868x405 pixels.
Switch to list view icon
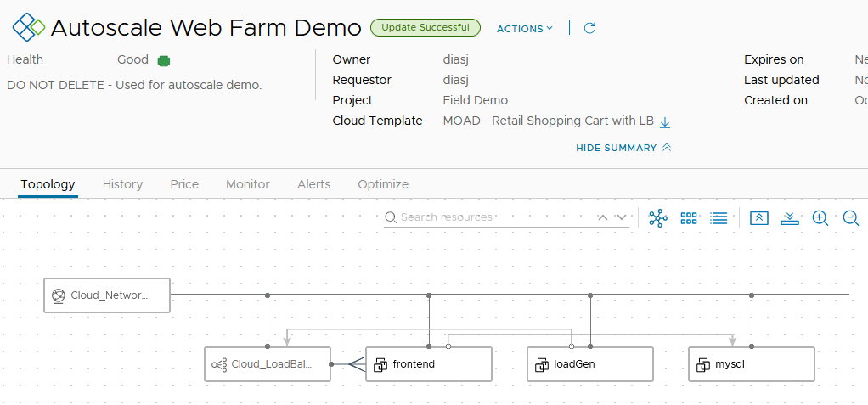tap(719, 218)
